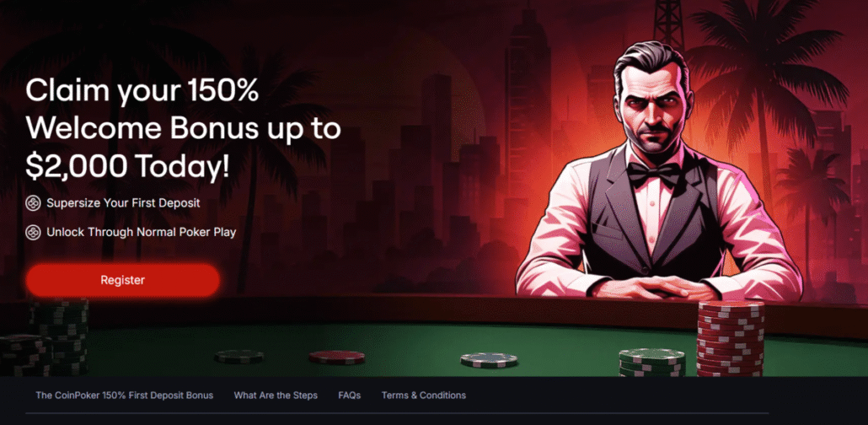Viewport: 868px width, 425px height.
Task: Click the dealer's black bow tie
Action: click(654, 174)
